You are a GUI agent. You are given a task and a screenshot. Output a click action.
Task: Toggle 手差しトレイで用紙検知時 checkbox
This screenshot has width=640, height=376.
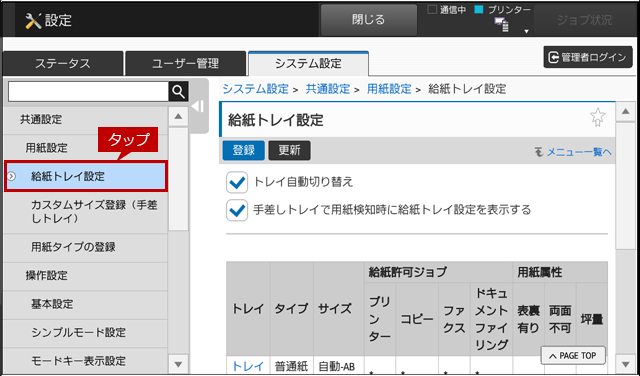237,210
